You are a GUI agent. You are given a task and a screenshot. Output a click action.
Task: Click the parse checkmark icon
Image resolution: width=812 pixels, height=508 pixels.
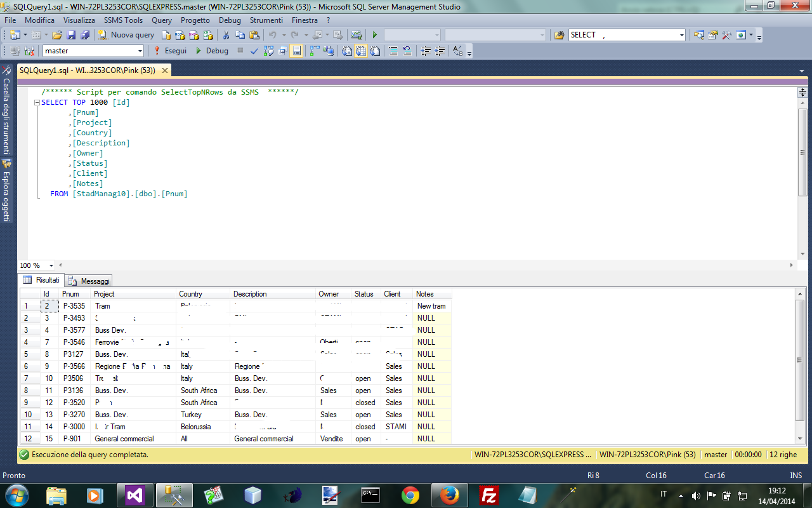pos(254,51)
